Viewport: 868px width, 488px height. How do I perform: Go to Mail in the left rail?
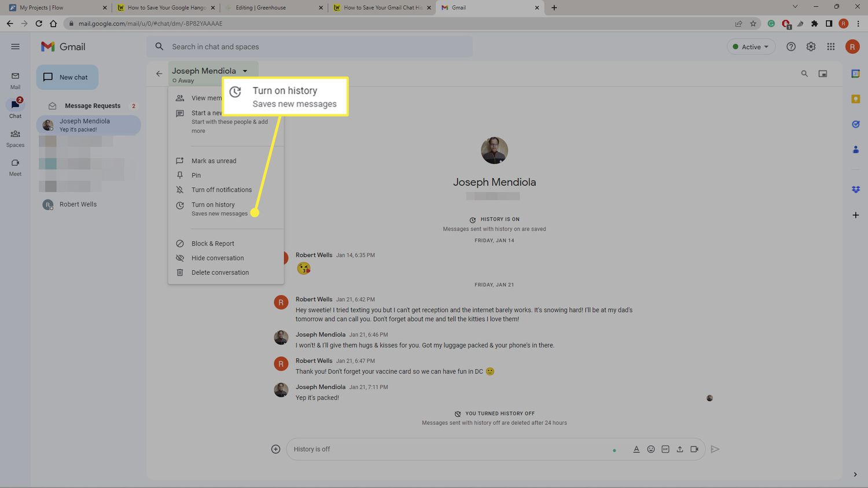15,80
